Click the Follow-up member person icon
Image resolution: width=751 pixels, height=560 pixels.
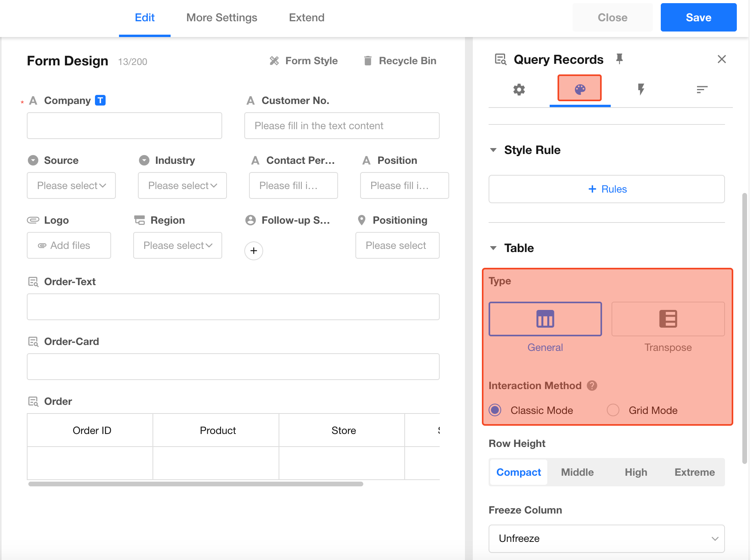point(250,220)
